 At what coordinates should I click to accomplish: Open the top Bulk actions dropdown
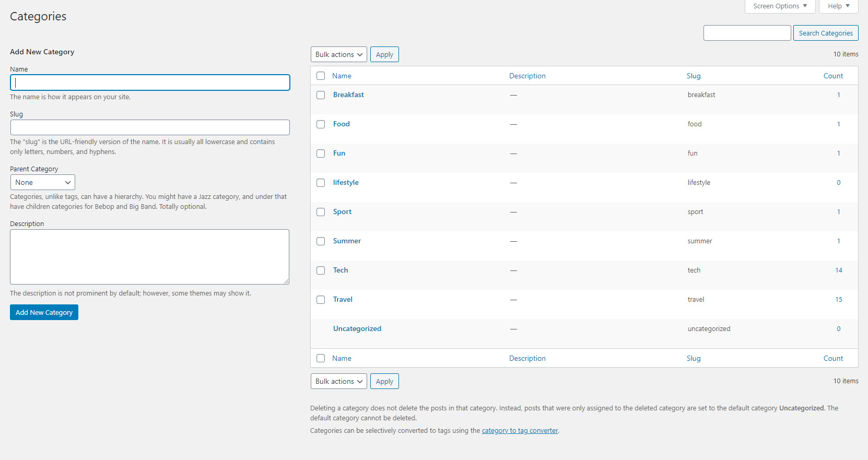pyautogui.click(x=338, y=54)
